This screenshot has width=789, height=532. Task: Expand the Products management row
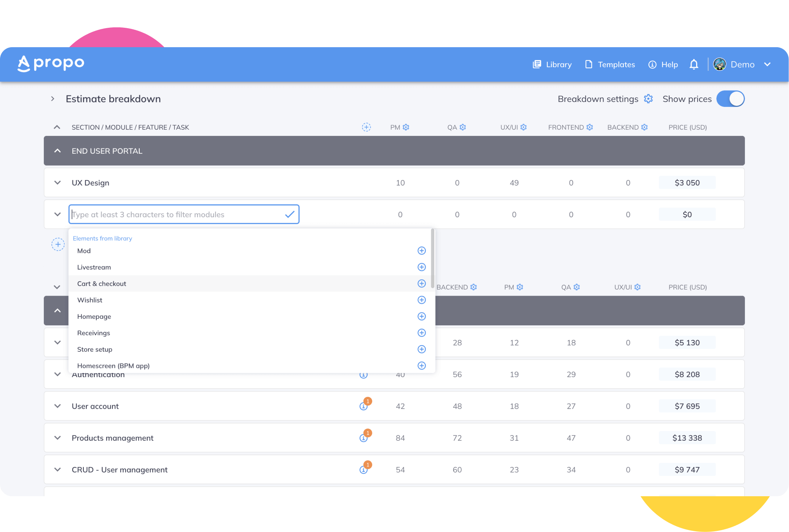57,438
